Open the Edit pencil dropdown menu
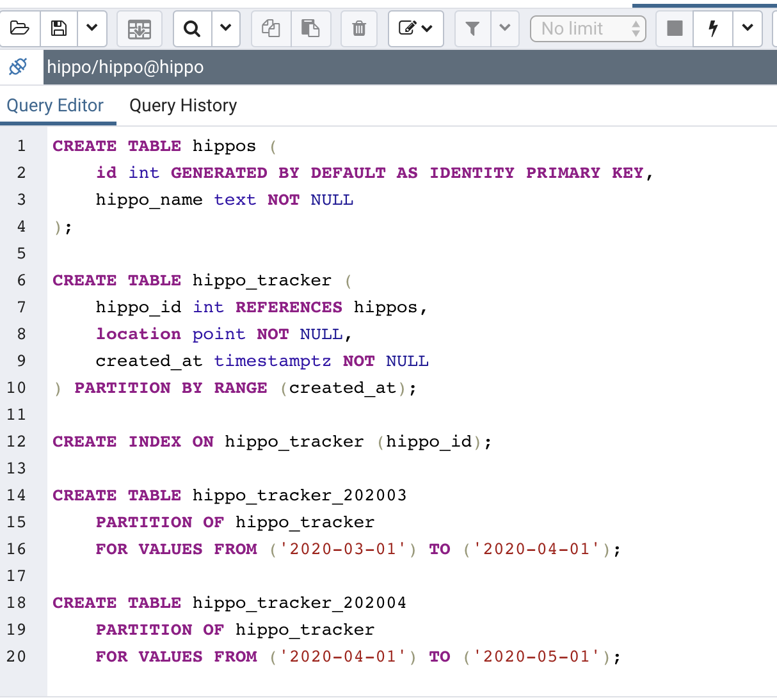The height and width of the screenshot is (700, 777). tap(415, 28)
